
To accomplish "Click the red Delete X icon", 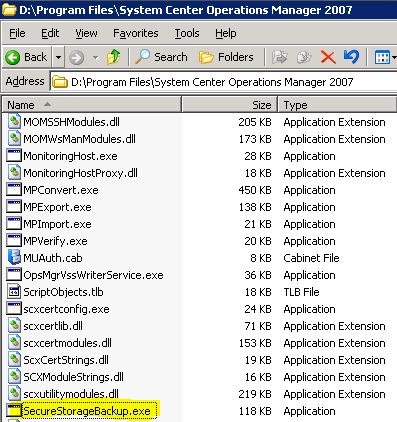I will [x=328, y=57].
